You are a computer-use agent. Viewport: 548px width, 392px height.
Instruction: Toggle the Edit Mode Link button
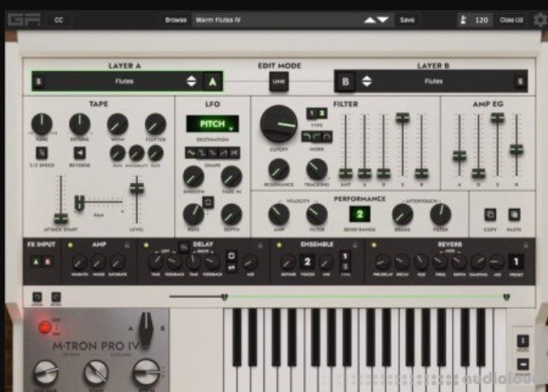click(278, 81)
